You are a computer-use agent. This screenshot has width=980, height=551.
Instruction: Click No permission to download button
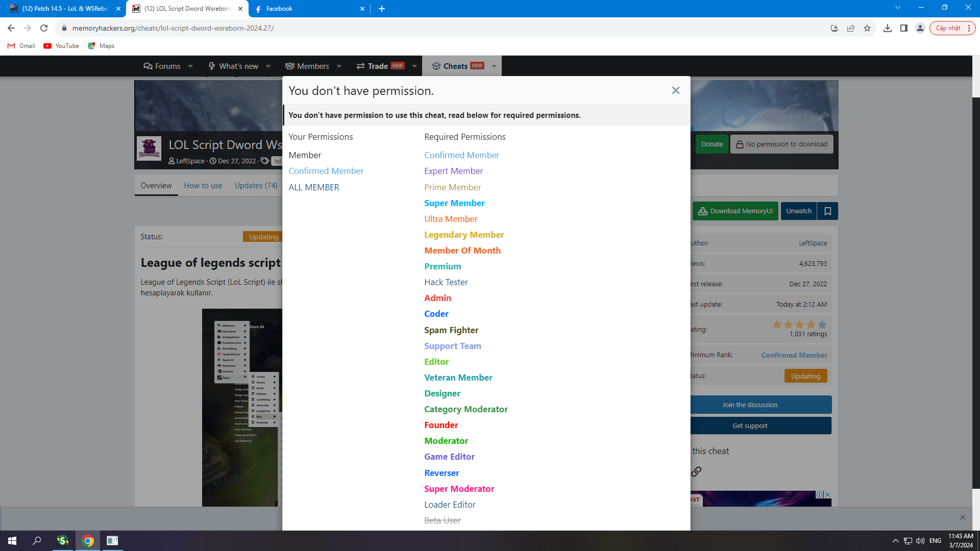(x=782, y=144)
